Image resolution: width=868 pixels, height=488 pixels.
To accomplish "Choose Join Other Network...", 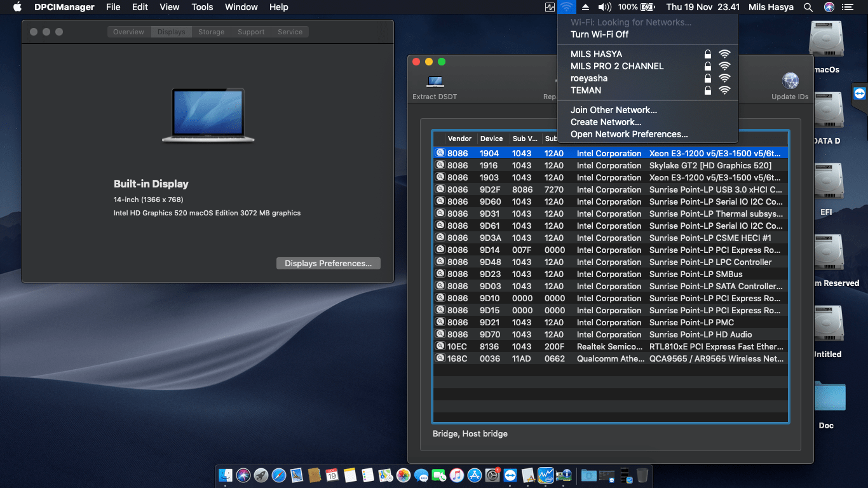I will [648, 110].
